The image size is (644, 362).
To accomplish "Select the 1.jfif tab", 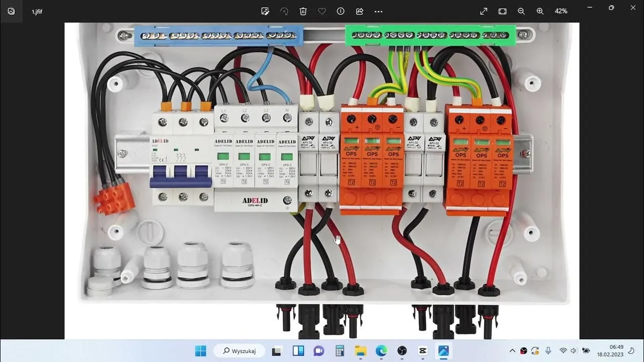I will point(37,11).
